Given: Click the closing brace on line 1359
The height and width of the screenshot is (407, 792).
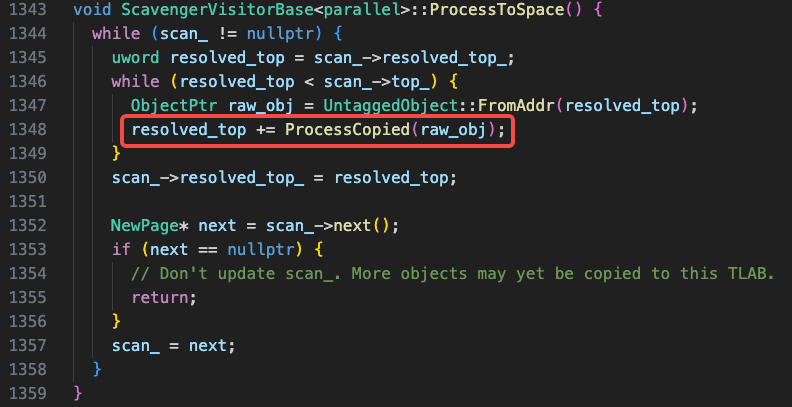Looking at the screenshot, I should pos(78,393).
